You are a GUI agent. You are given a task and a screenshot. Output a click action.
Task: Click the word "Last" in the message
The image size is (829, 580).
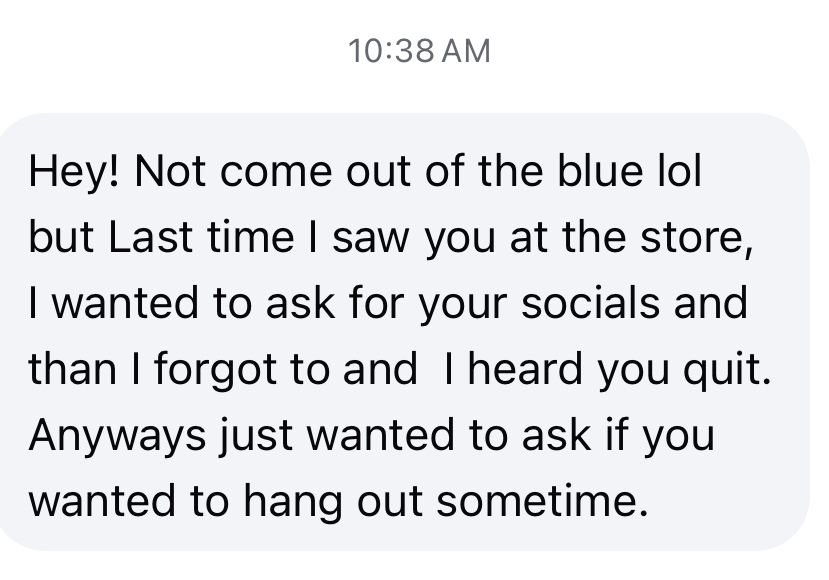(x=150, y=237)
